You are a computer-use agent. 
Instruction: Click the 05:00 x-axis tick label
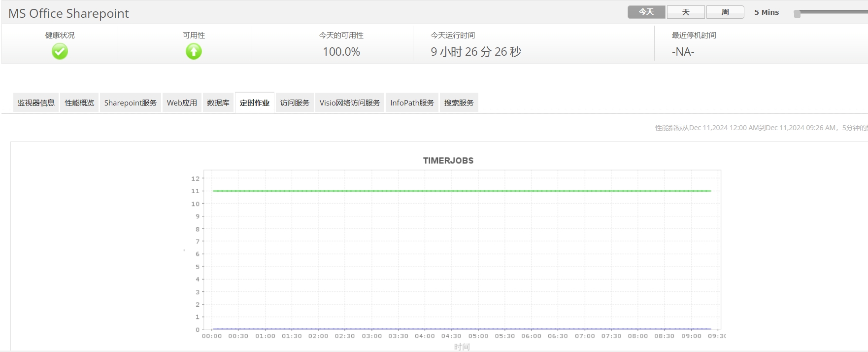pyautogui.click(x=478, y=336)
